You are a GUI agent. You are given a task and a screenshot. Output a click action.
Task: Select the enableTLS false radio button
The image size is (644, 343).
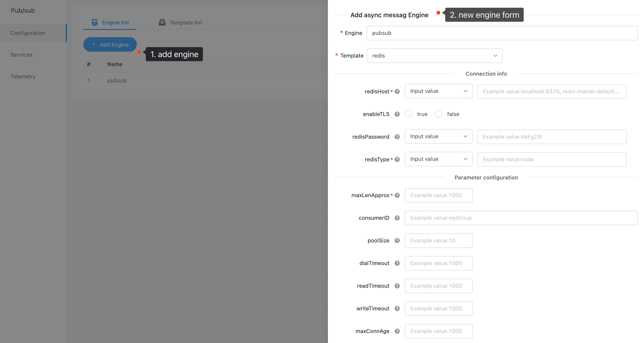click(x=438, y=114)
